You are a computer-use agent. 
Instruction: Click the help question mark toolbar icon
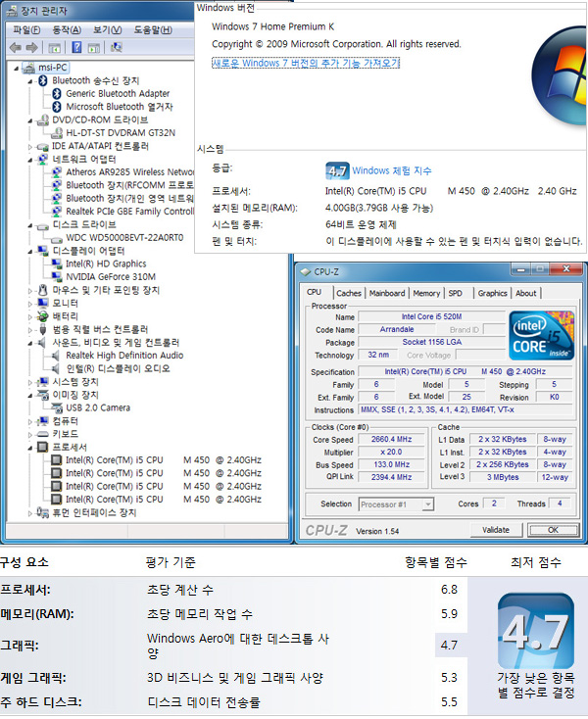click(x=76, y=47)
